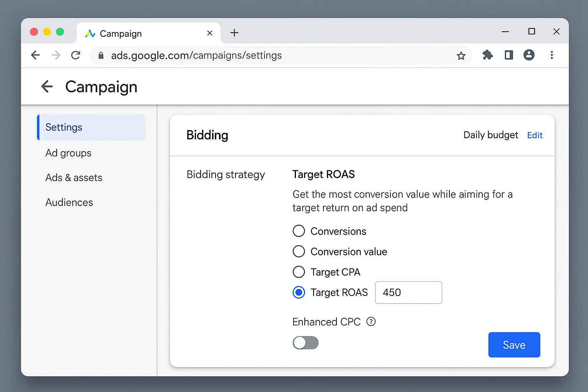Image resolution: width=588 pixels, height=392 pixels.
Task: Reload the current page
Action: [x=75, y=55]
